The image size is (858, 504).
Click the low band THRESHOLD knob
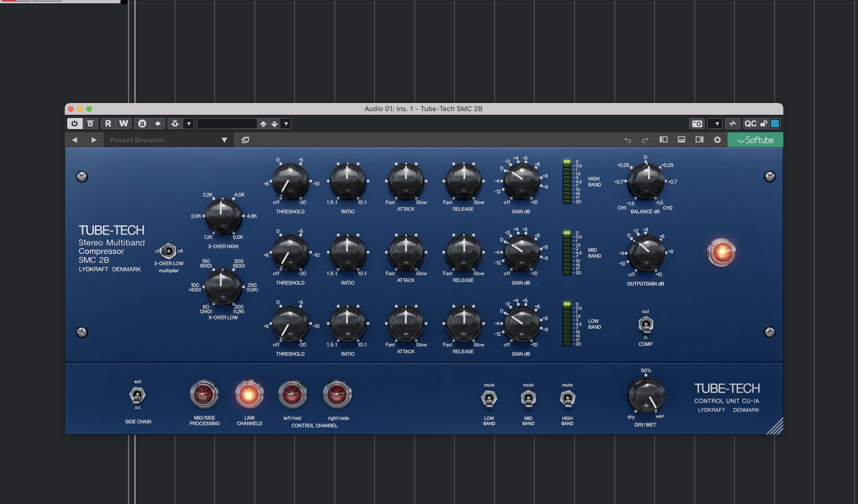point(290,323)
